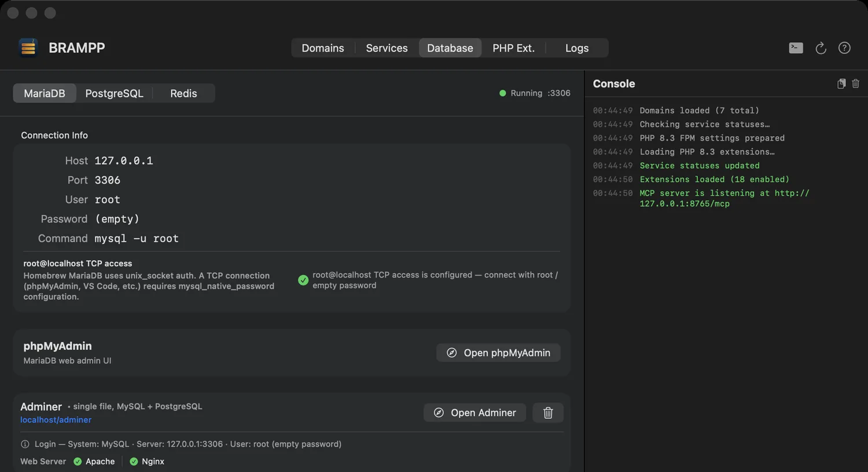Viewport: 868px width, 472px height.
Task: Open the terminal icon in the header
Action: point(796,48)
